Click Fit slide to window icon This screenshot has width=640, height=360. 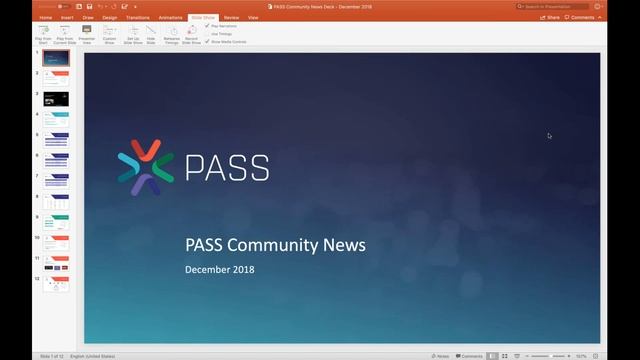coord(596,356)
